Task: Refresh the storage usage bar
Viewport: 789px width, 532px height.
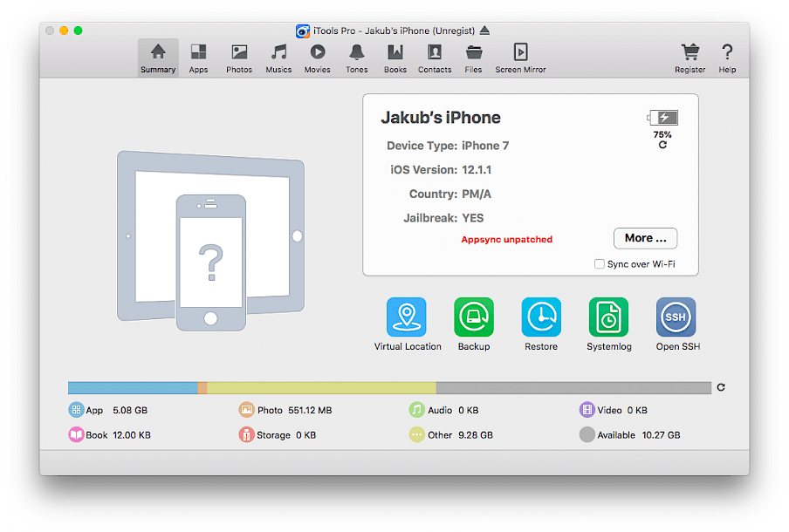Action: coord(721,387)
